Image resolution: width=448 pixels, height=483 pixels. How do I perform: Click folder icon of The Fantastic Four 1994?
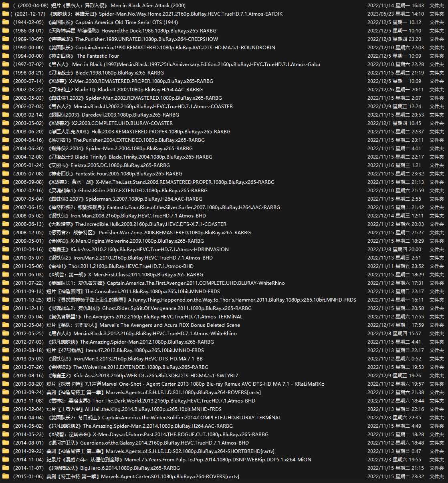pyautogui.click(x=5, y=56)
